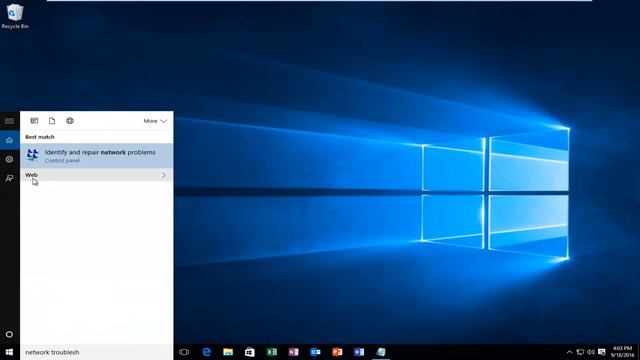Open search settings gear icon in sidebar
640x360 pixels.
(x=9, y=159)
